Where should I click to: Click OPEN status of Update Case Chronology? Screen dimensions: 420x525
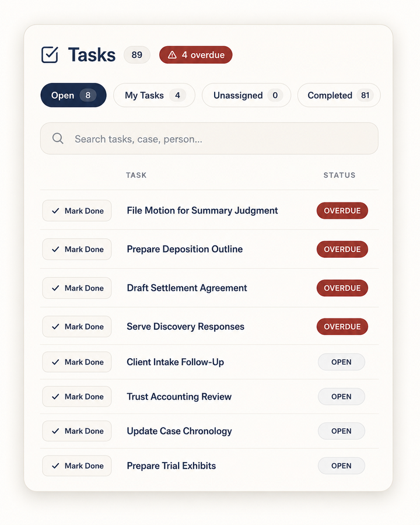341,431
